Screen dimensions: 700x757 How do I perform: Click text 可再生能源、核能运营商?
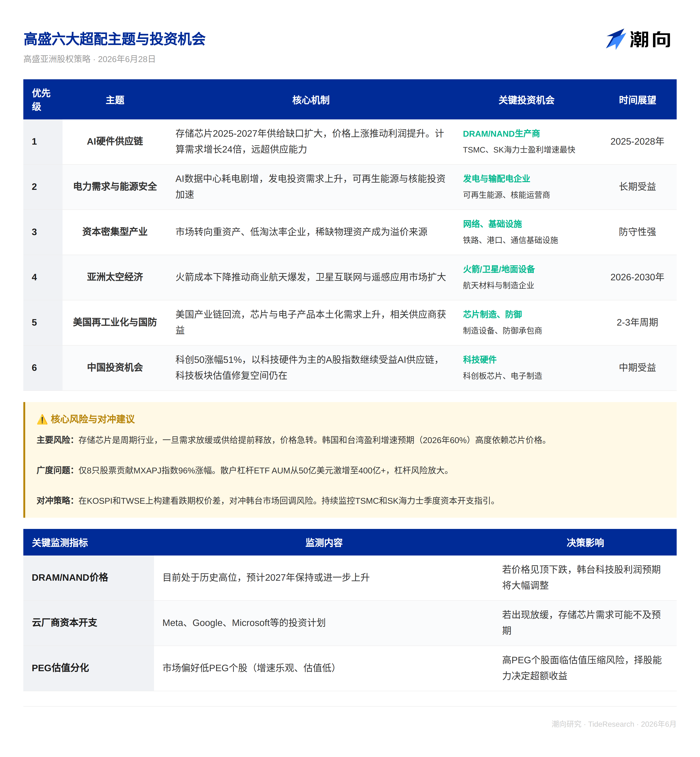click(x=506, y=195)
